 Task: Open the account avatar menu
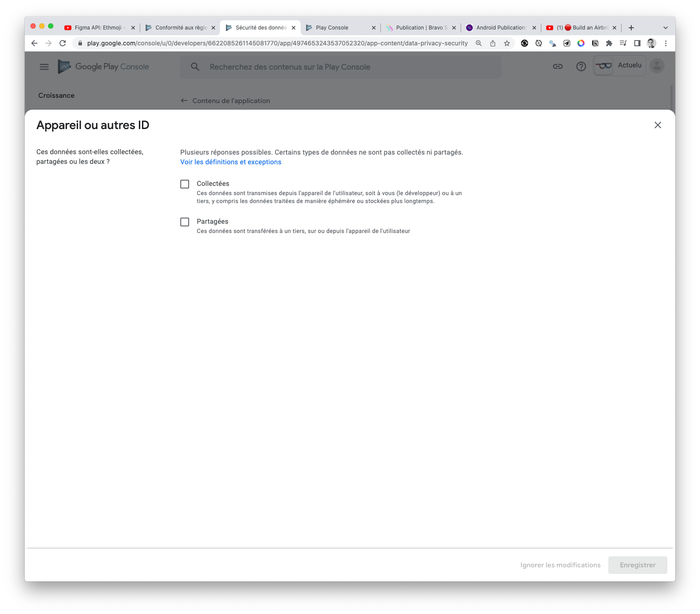[x=657, y=66]
